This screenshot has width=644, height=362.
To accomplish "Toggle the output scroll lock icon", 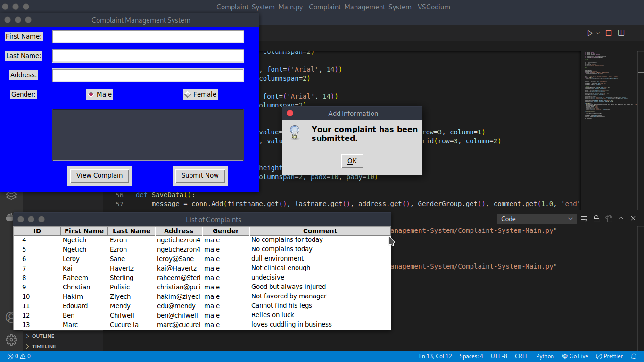I will point(596,219).
